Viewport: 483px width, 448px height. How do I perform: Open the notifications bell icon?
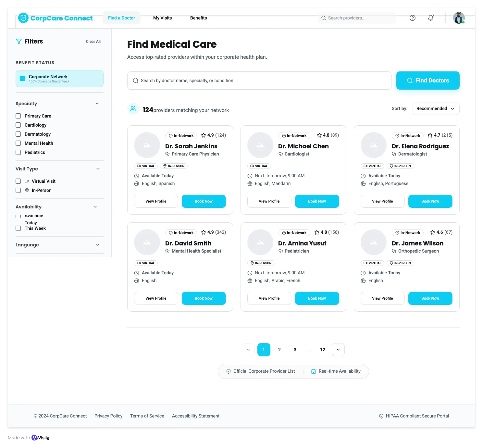click(x=430, y=18)
